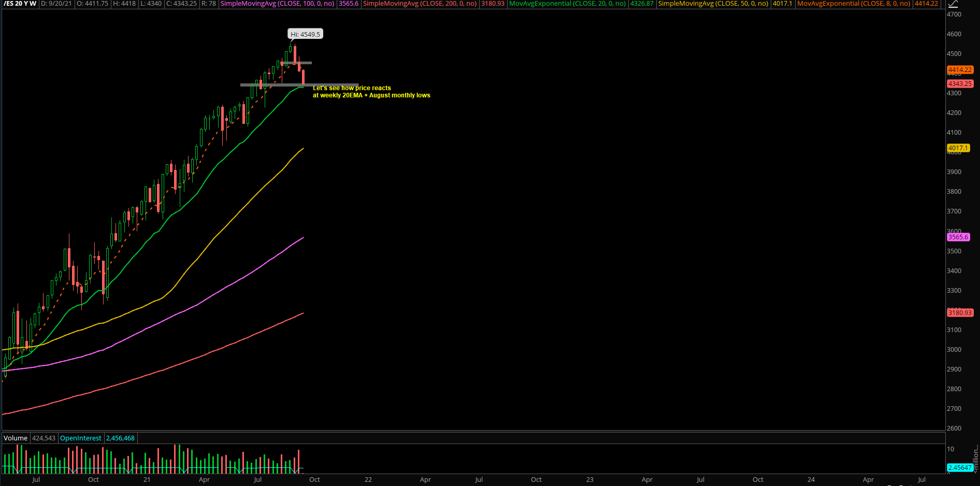The image size is (980, 486).
Task: Click the /ES 20 Y W symbol label
Action: pos(20,4)
